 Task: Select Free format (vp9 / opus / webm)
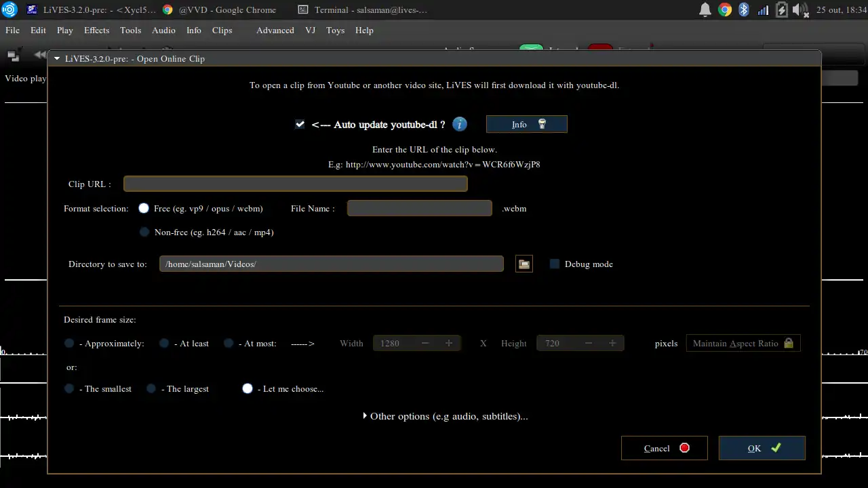coord(144,208)
